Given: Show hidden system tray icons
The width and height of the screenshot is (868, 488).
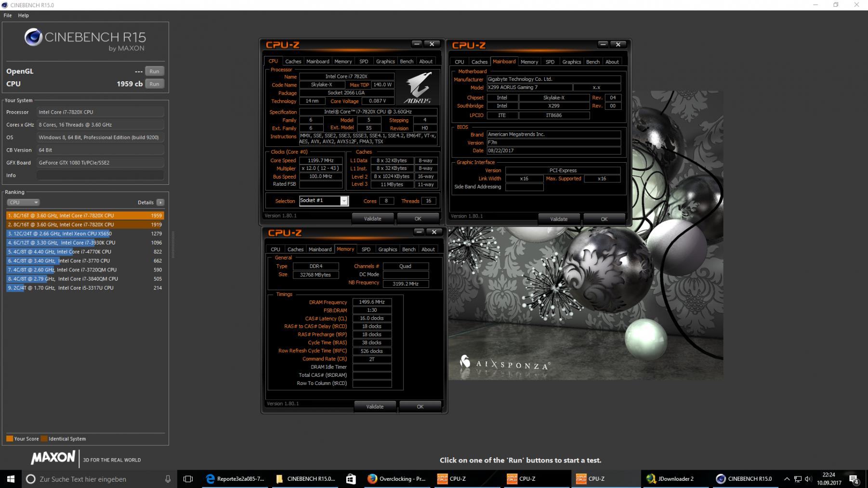Looking at the screenshot, I should point(787,479).
